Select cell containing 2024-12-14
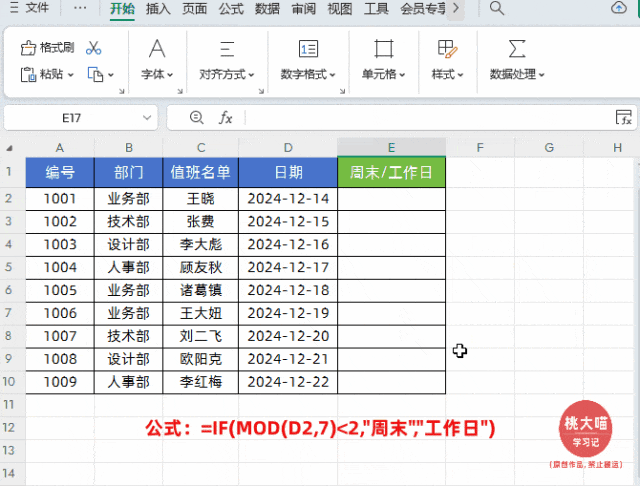Screen dimensions: 640x486 pyautogui.click(x=288, y=199)
